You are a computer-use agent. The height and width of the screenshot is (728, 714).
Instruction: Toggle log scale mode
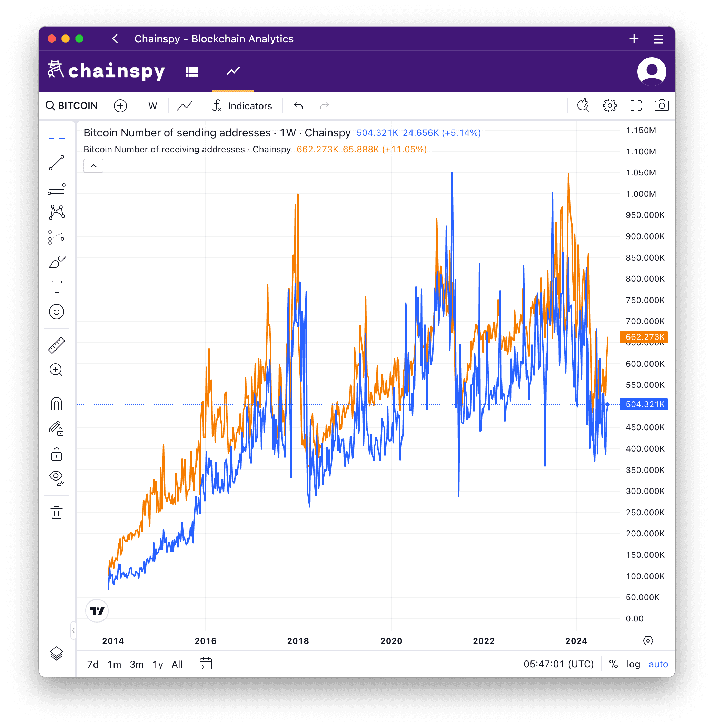point(633,664)
